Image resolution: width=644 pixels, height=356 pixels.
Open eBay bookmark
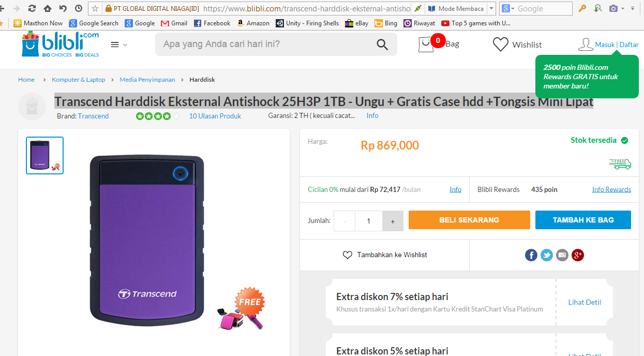point(356,23)
